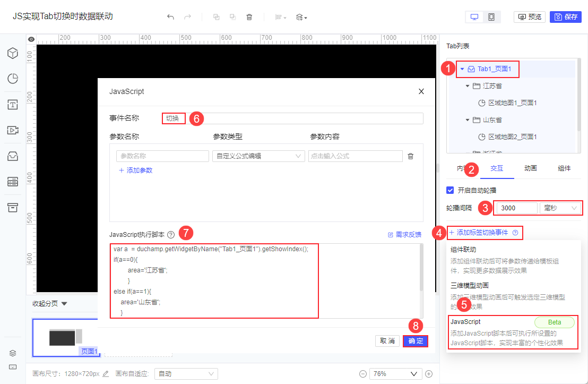Open the 76% zoom level dropdown
The image size is (588, 384).
coord(395,374)
